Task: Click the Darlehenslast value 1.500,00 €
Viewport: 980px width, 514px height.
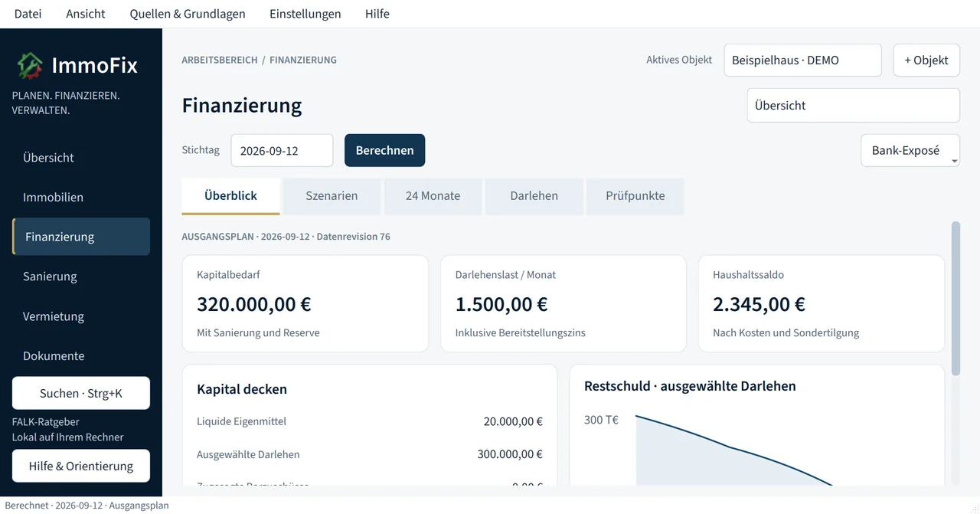Action: (501, 304)
